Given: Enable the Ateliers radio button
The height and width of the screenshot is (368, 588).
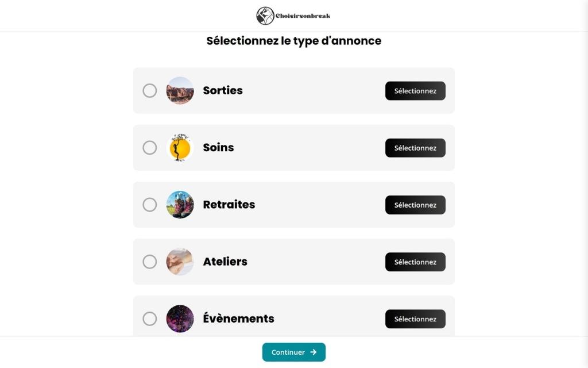Looking at the screenshot, I should pyautogui.click(x=149, y=262).
